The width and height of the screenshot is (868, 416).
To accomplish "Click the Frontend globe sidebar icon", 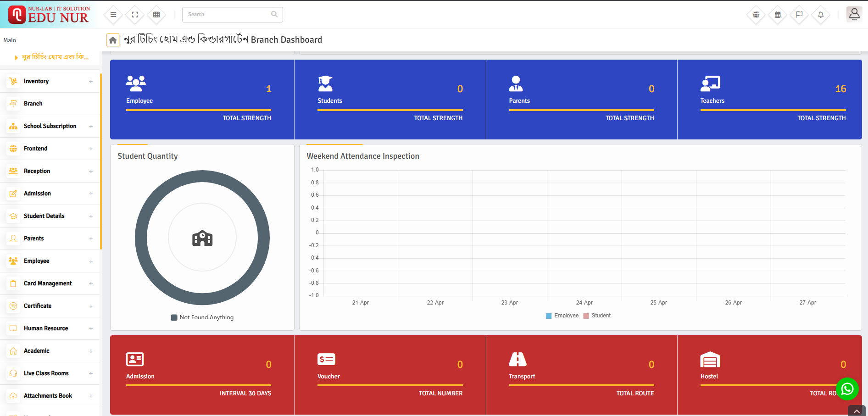I will pos(13,149).
